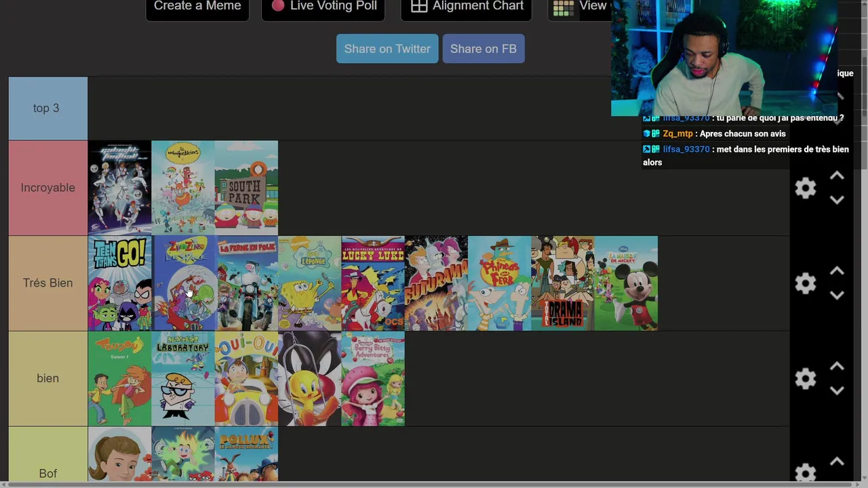Click the View button with grid icon
Screen dimensions: 868x488
[x=580, y=7]
